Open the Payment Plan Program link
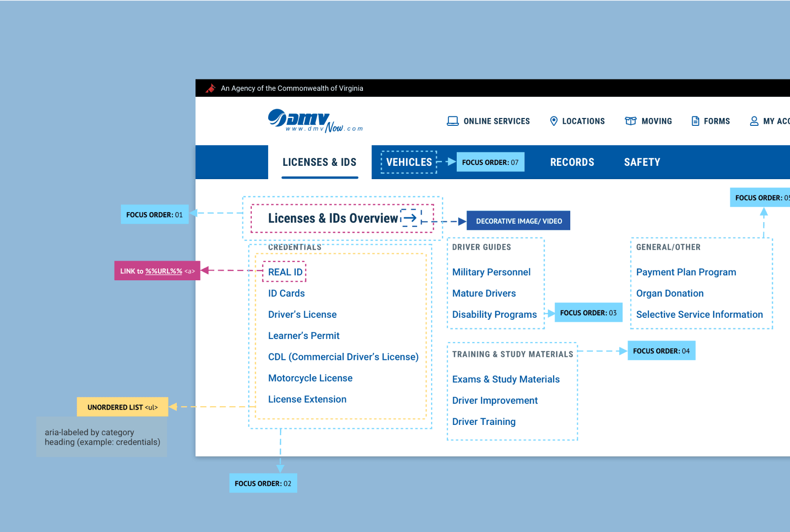This screenshot has height=532, width=790. tap(686, 272)
